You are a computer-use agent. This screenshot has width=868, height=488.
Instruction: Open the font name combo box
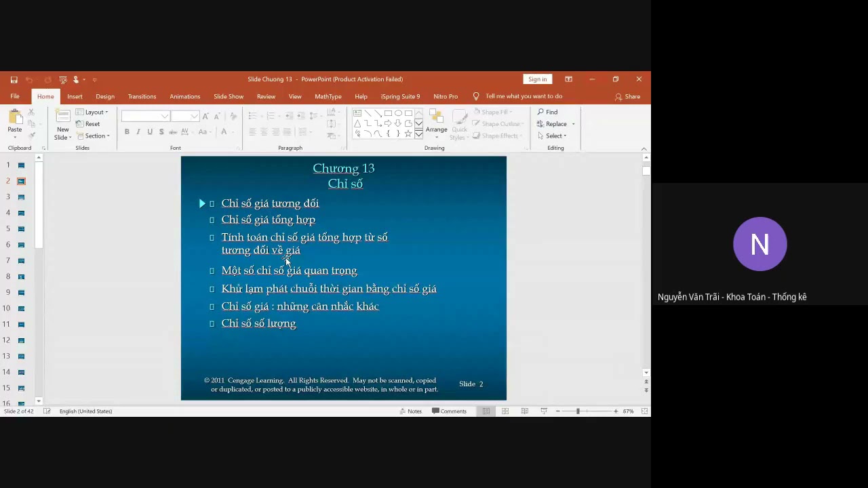click(x=145, y=117)
